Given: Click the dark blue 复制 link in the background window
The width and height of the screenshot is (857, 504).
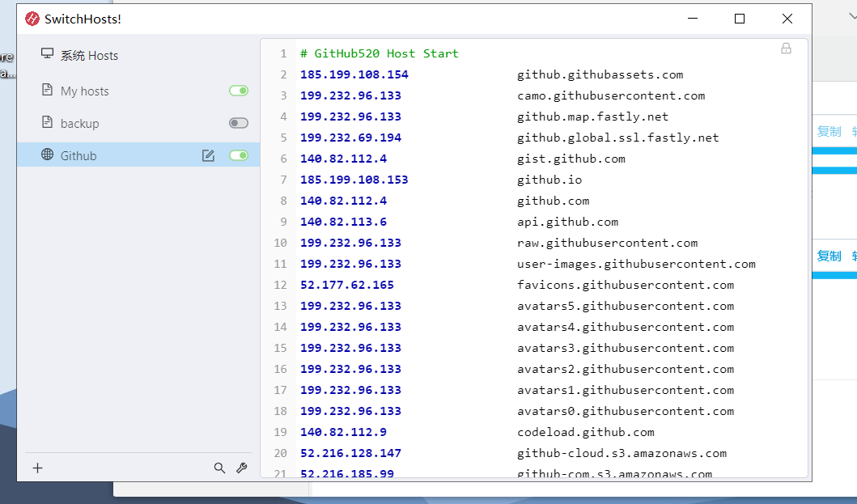Looking at the screenshot, I should (x=829, y=256).
